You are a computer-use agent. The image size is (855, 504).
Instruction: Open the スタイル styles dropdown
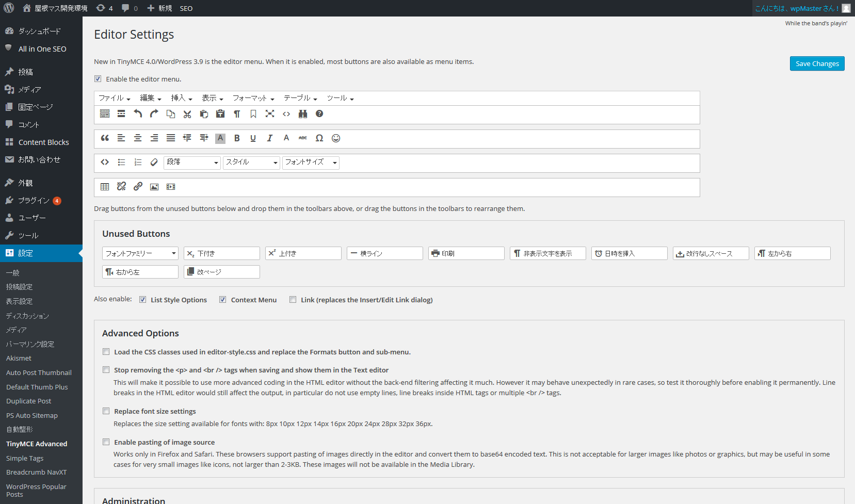251,162
